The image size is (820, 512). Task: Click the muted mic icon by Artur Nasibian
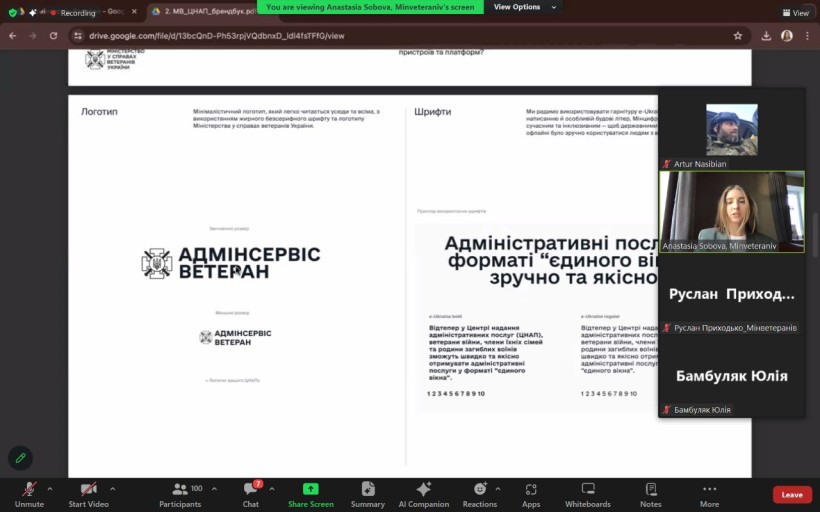[x=666, y=164]
